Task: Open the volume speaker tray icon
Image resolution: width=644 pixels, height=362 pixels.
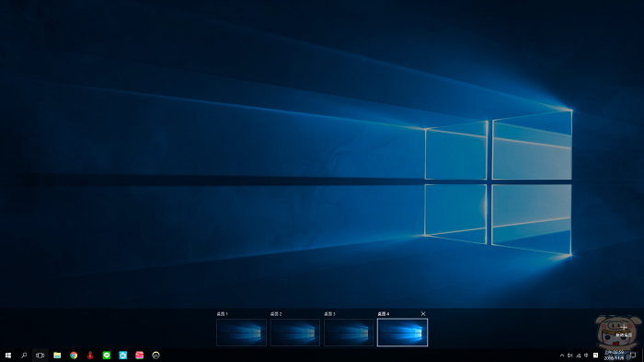Action: (x=570, y=356)
